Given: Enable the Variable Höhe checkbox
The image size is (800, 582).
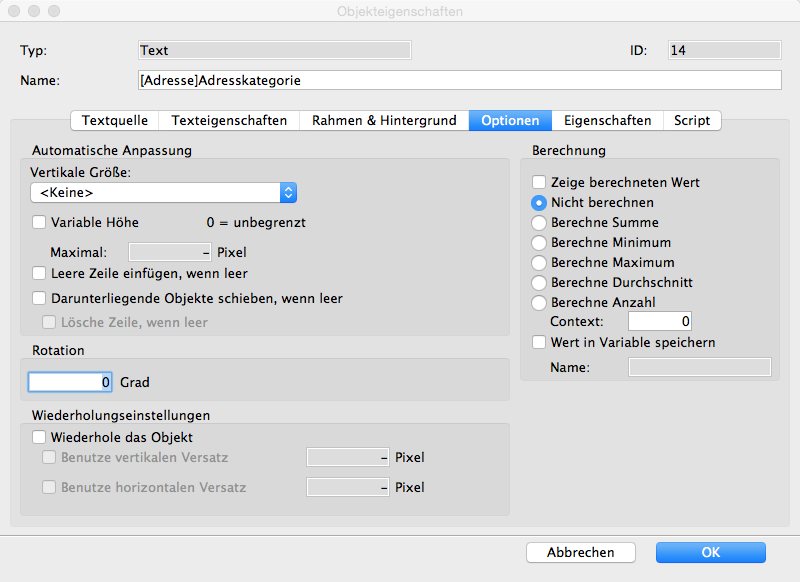Looking at the screenshot, I should tap(39, 223).
